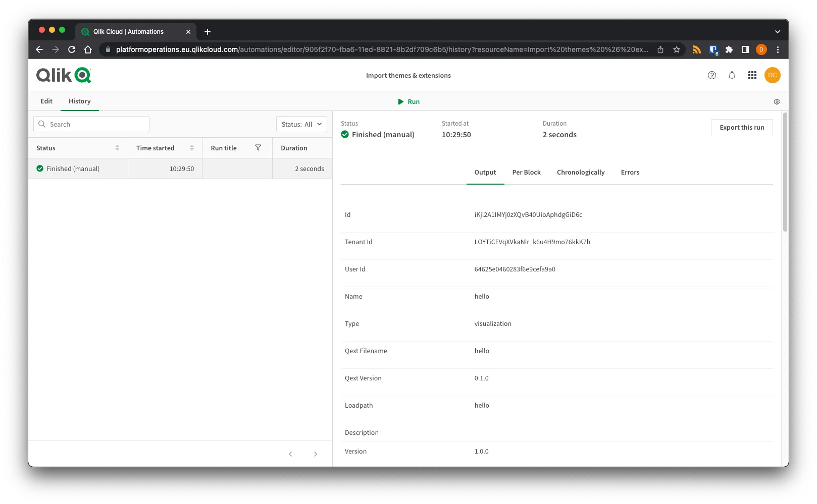Screen dimensions: 817x504
Task: Click the Qlik logo
Action: (63, 75)
